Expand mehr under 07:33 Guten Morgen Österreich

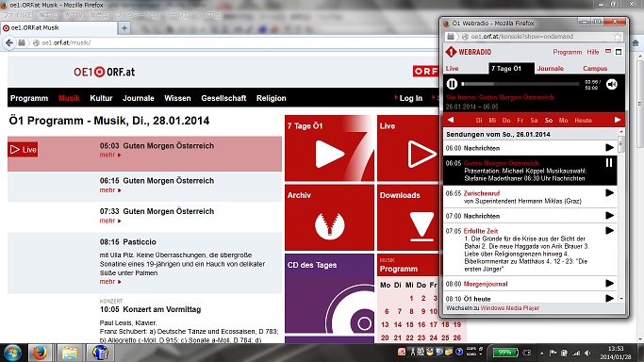pos(110,221)
